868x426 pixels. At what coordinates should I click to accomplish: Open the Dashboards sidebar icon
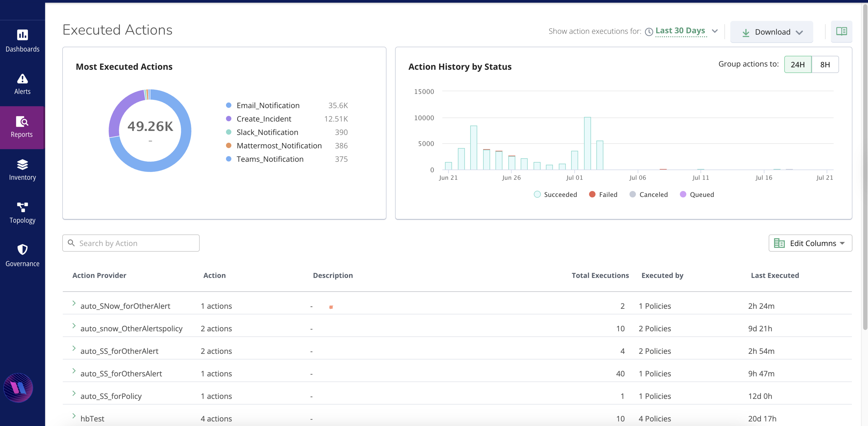pyautogui.click(x=22, y=35)
